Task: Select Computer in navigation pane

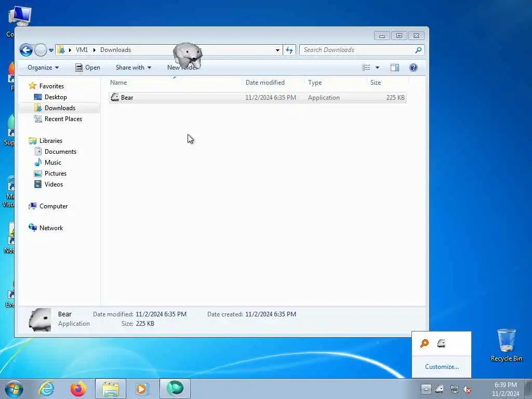Action: pyautogui.click(x=54, y=206)
